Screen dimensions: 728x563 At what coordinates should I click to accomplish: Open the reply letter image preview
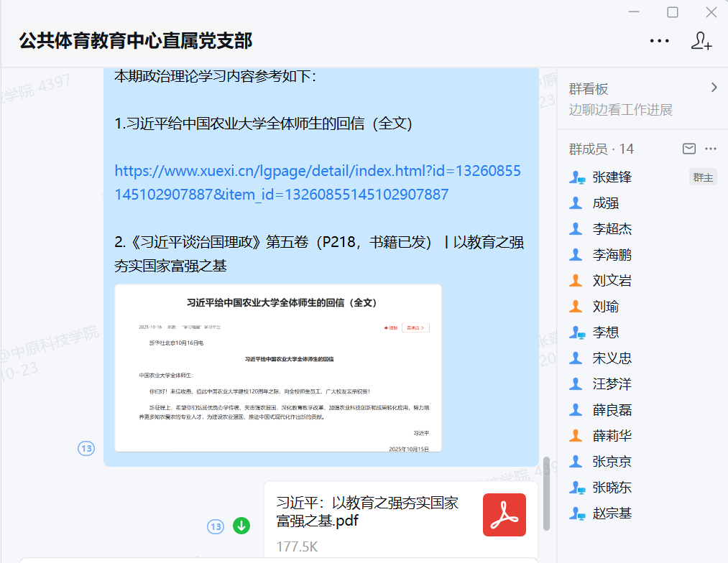(277, 368)
